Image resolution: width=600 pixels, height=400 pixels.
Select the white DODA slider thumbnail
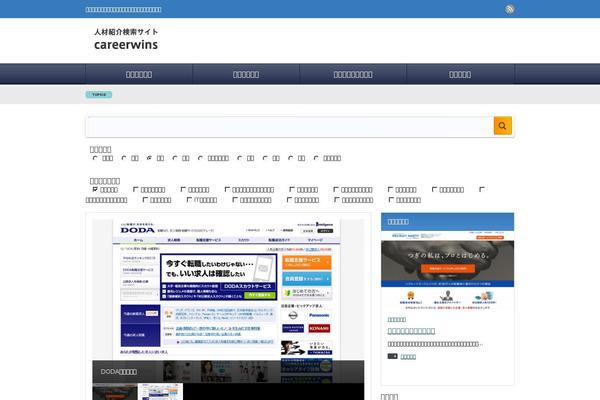coord(160,392)
